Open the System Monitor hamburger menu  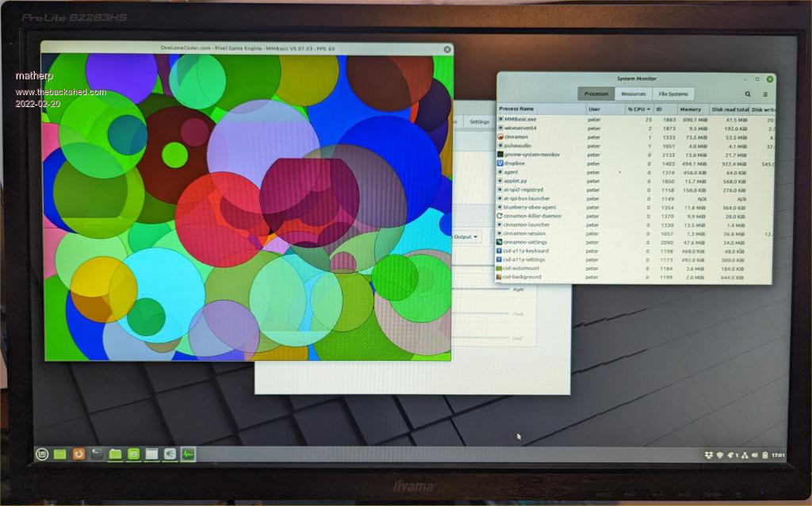coord(764,94)
